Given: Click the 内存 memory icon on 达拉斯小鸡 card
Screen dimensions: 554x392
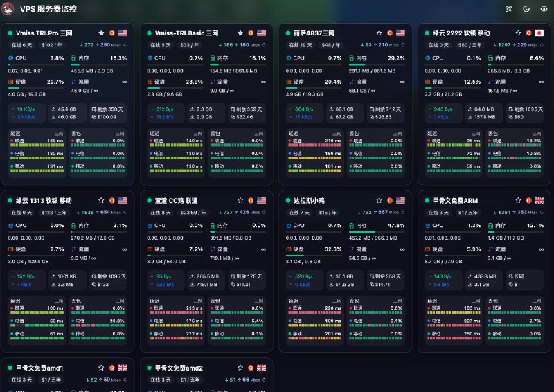Looking at the screenshot, I should (x=352, y=226).
